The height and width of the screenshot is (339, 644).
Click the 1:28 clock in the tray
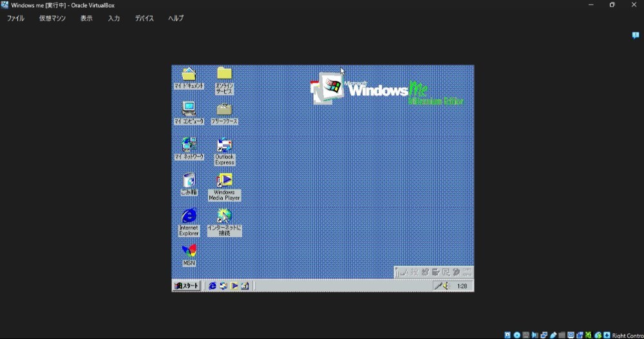[462, 286]
